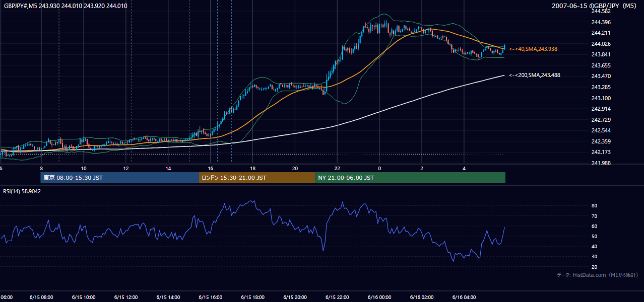Viewport: 644px width, 302px height.
Task: Click price level 243.100 on the axis
Action: (x=601, y=98)
